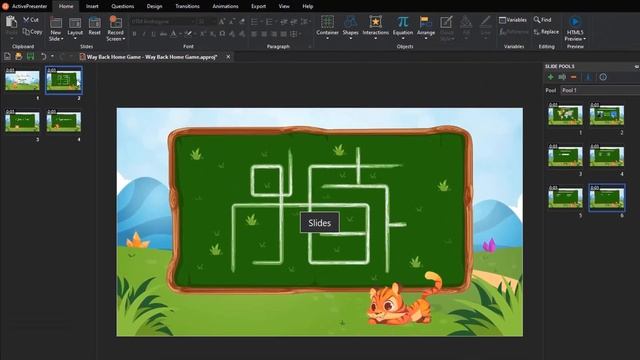
Task: Click the green save icon
Action: (30, 57)
